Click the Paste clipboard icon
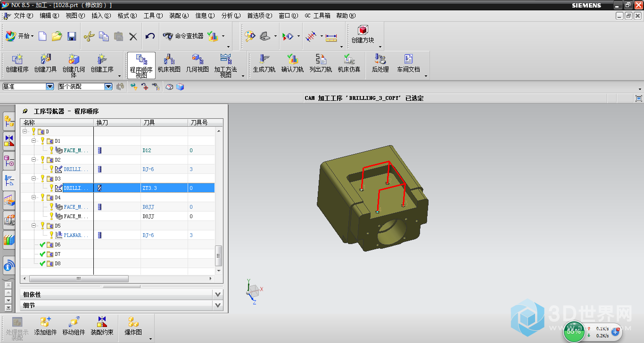The image size is (644, 343). click(x=118, y=36)
